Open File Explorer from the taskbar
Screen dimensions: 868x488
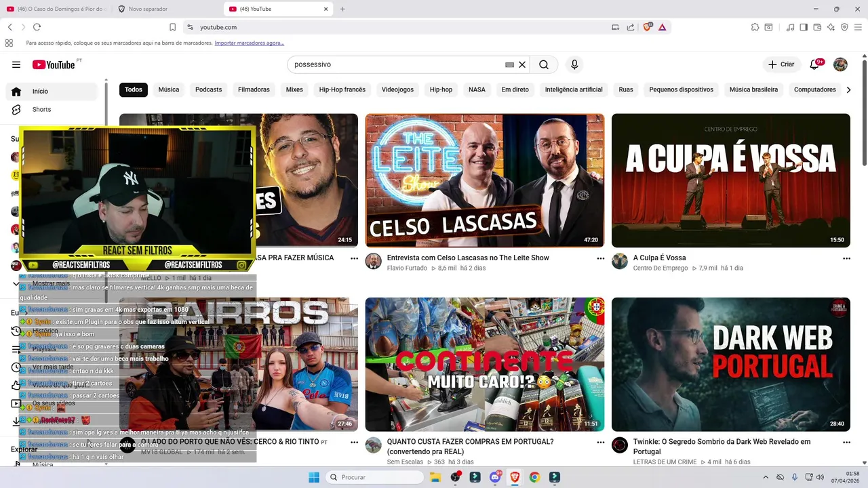[435, 477]
